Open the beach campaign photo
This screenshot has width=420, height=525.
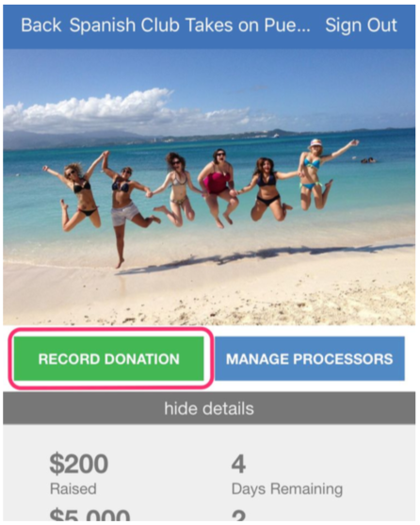tap(209, 187)
